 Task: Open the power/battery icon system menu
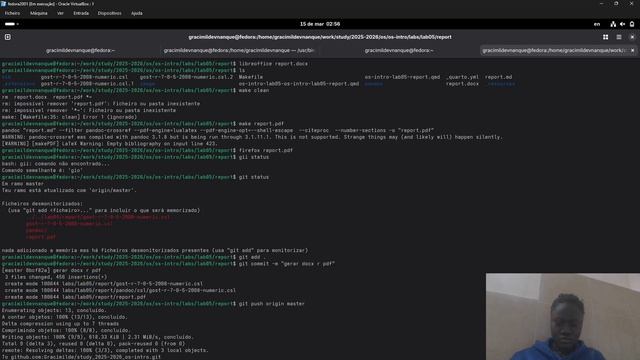tap(632, 24)
